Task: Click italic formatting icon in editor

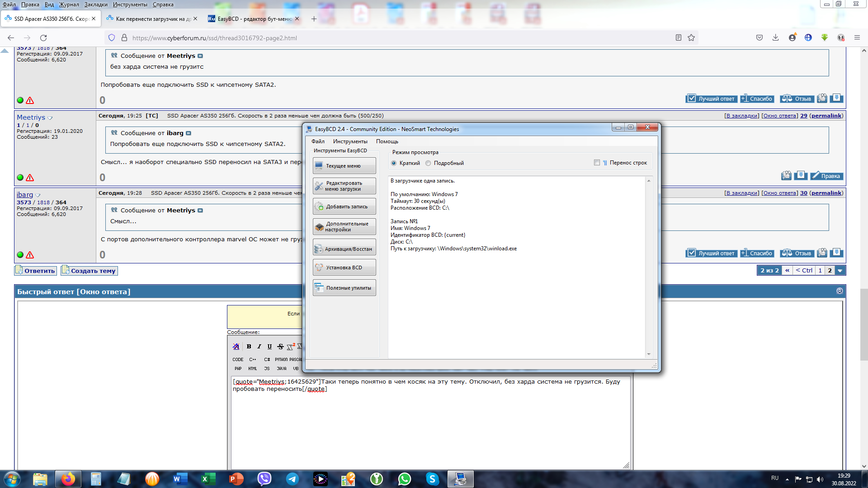Action: [x=259, y=347]
